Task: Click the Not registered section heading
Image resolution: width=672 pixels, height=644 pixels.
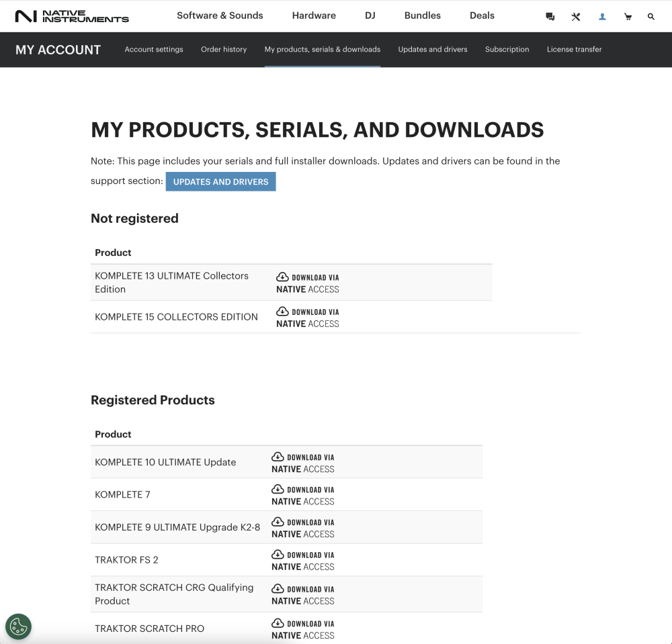Action: [134, 218]
